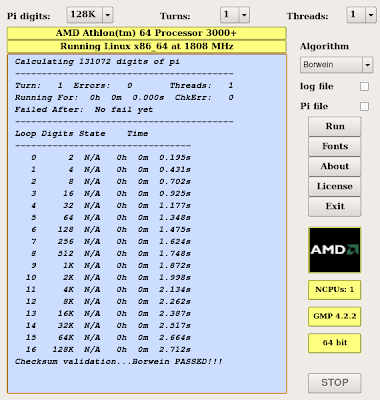The width and height of the screenshot is (380, 400).
Task: Click the 'Loop Digits State Time' header line
Action: pyautogui.click(x=81, y=134)
